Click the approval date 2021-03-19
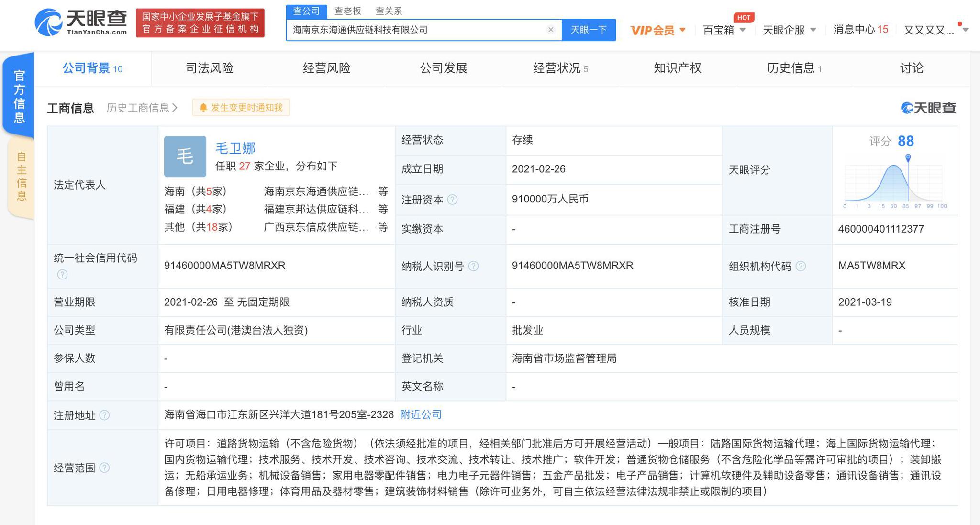 pyautogui.click(x=865, y=302)
